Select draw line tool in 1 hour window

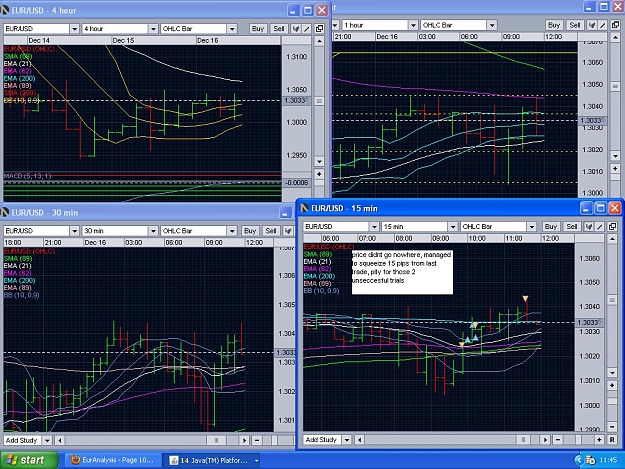point(603,25)
